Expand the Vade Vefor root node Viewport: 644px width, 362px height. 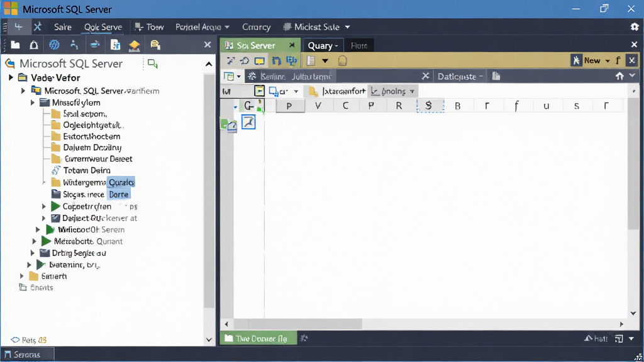point(11,77)
